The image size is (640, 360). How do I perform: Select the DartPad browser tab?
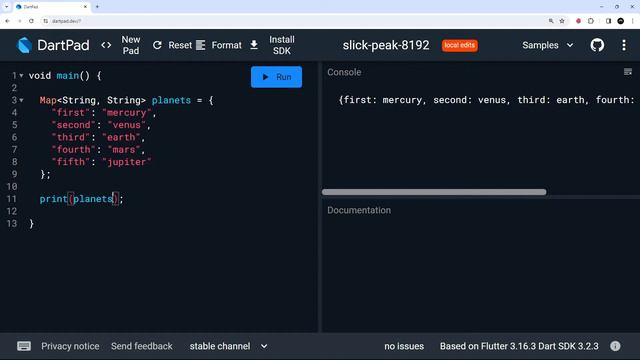[x=51, y=7]
